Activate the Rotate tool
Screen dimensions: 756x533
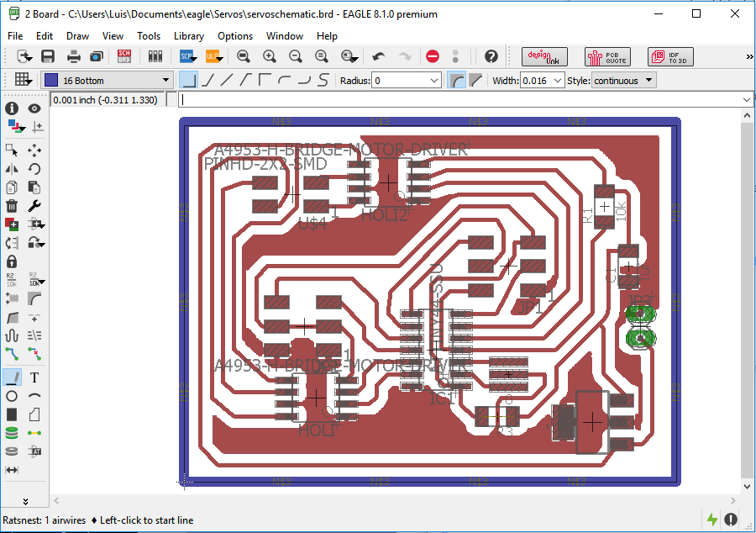34,169
